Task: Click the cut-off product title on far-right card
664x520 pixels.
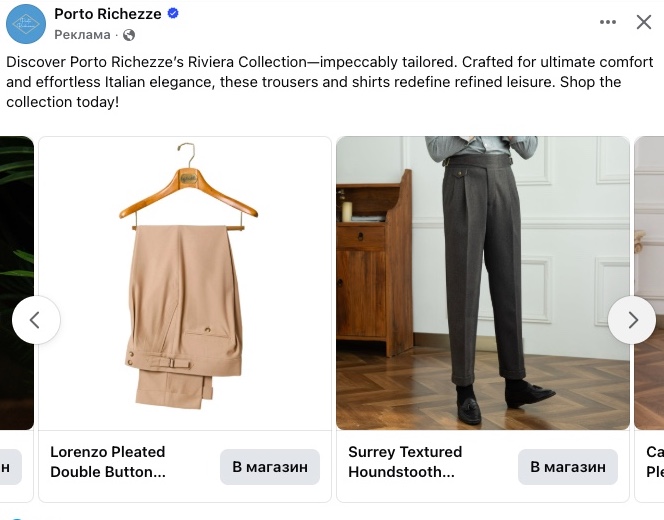Action: tap(655, 462)
